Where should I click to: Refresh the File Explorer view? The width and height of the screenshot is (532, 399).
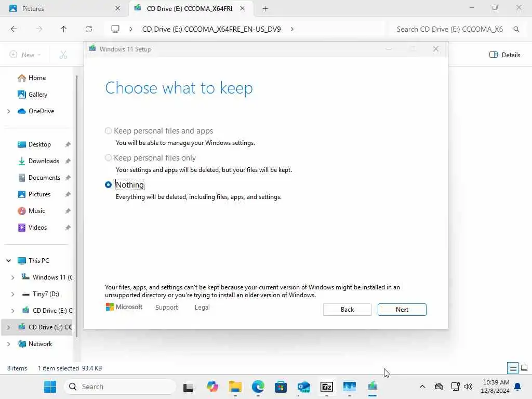point(88,29)
